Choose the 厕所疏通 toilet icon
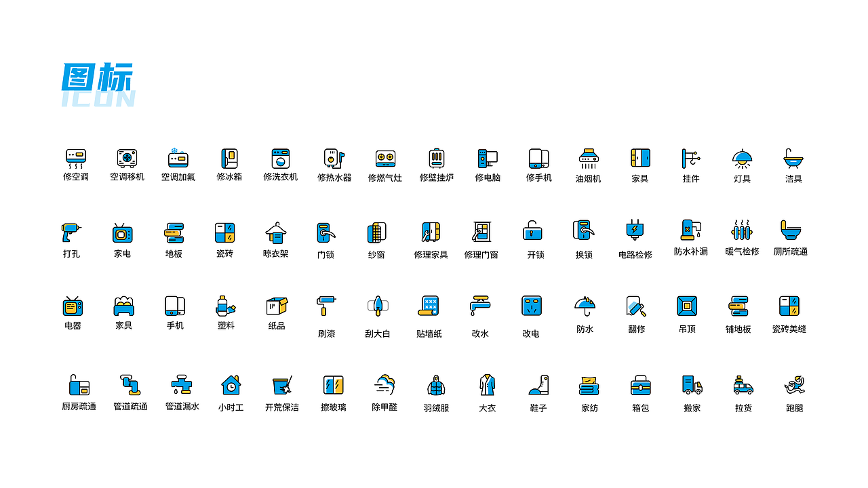 (x=791, y=230)
